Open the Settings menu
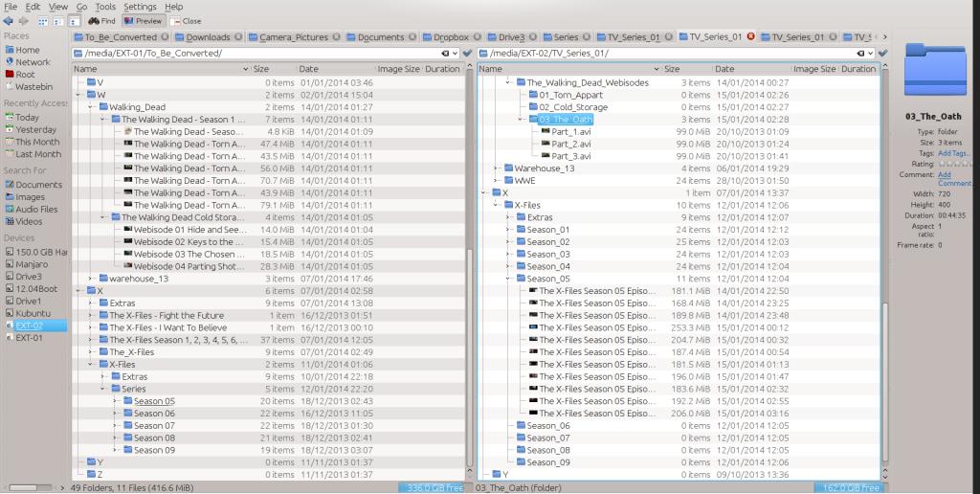This screenshot has height=494, width=980. click(x=139, y=7)
